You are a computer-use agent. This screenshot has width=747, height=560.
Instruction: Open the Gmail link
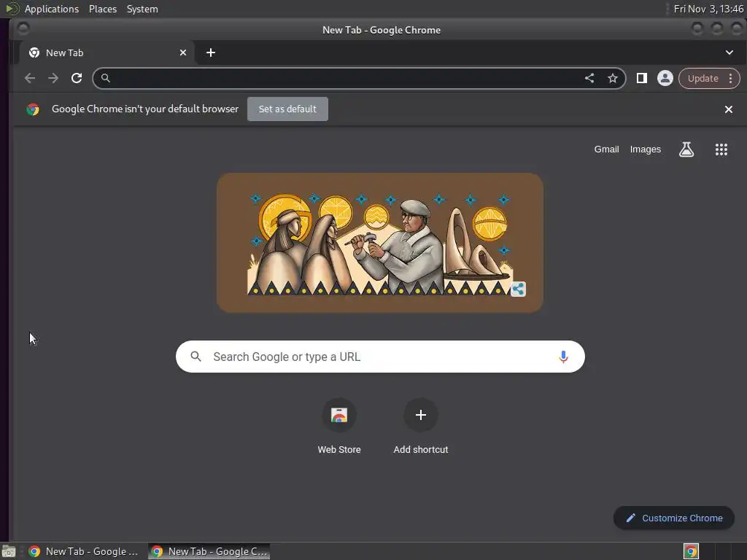coord(606,149)
